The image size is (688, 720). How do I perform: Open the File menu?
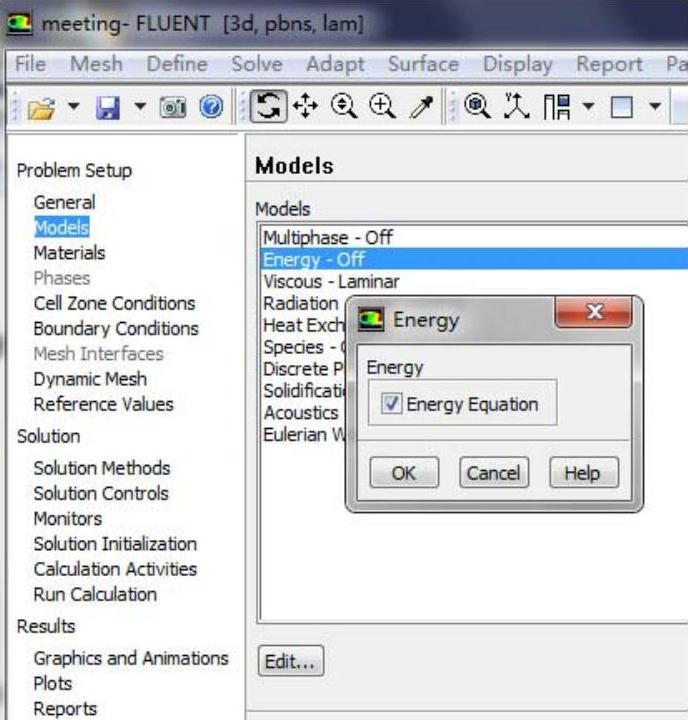[30, 63]
